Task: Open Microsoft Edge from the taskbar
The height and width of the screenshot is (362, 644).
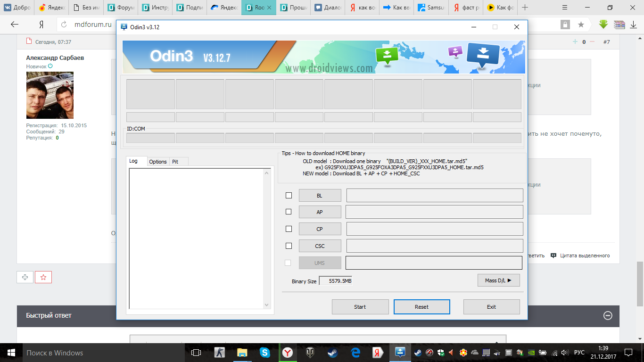Action: (x=355, y=353)
